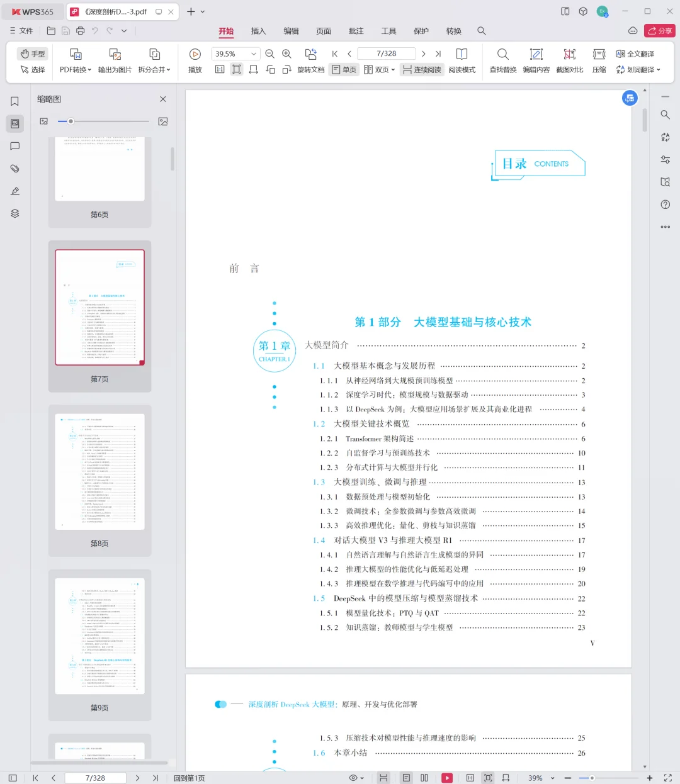Adjust the status bar zoom slider
The width and height of the screenshot is (680, 784).
coord(608,778)
